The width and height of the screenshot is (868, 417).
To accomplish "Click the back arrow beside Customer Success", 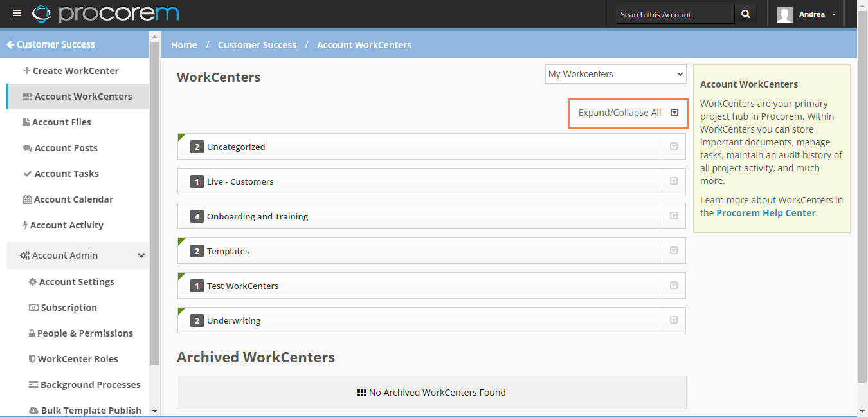I will pyautogui.click(x=10, y=44).
